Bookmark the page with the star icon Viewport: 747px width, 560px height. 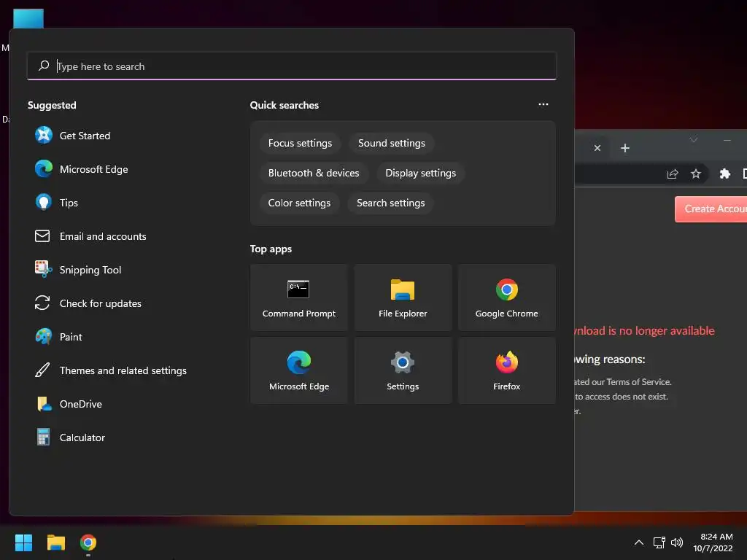click(x=695, y=174)
